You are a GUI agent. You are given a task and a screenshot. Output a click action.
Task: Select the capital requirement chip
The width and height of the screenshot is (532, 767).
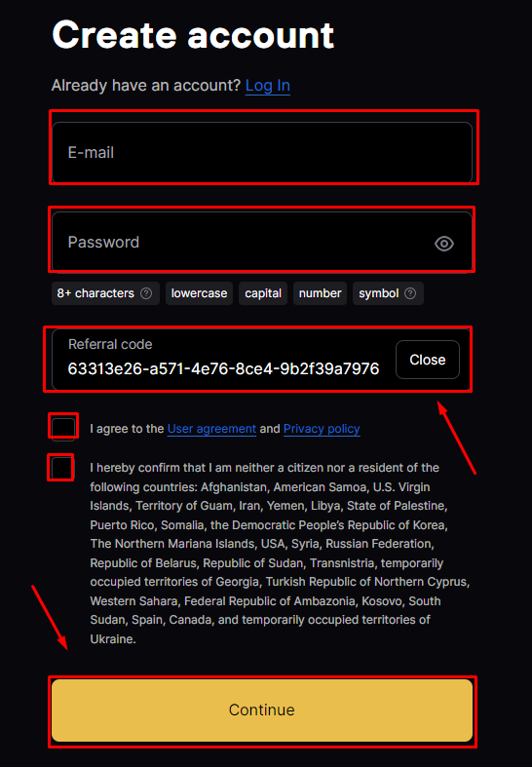click(263, 293)
